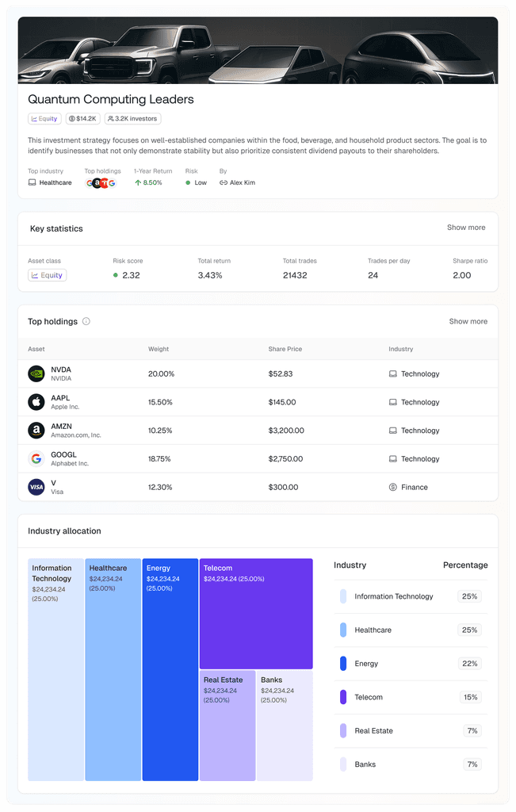
Task: Click the Total return value 3.43%
Action: pyautogui.click(x=210, y=275)
